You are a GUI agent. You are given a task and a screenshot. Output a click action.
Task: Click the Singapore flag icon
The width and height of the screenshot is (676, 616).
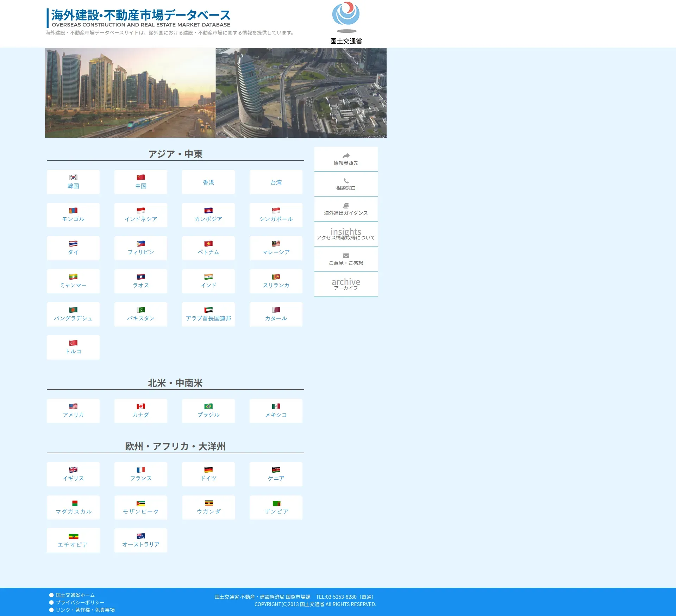pos(276,211)
